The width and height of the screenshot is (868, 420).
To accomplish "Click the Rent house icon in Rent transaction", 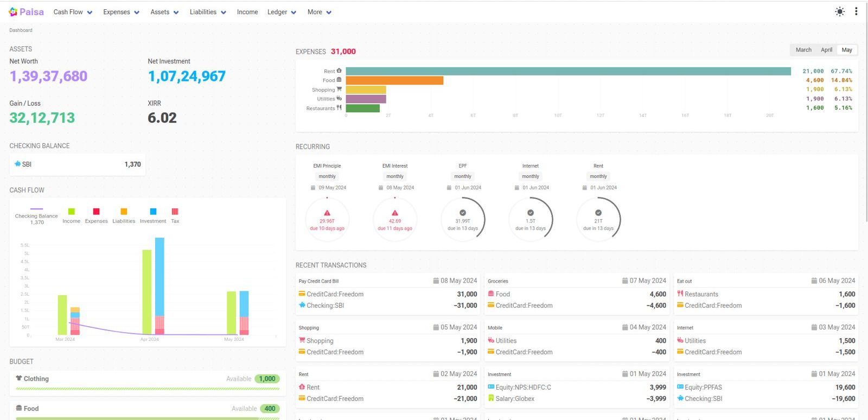I will [x=302, y=387].
